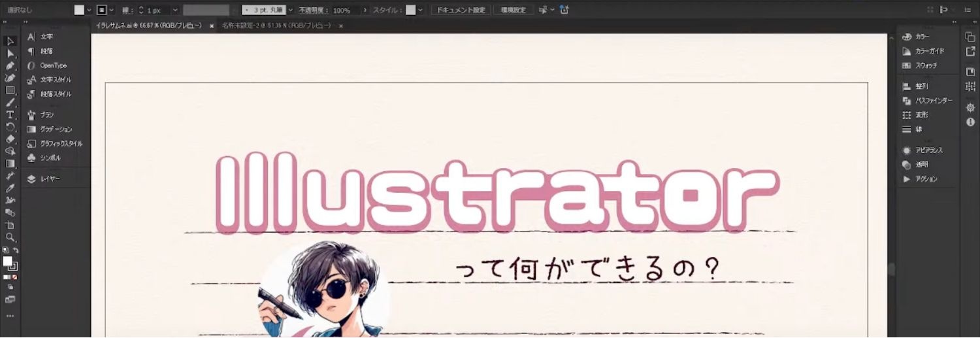The image size is (980, 338).
Task: Click the 環境設定 button
Action: tap(513, 10)
